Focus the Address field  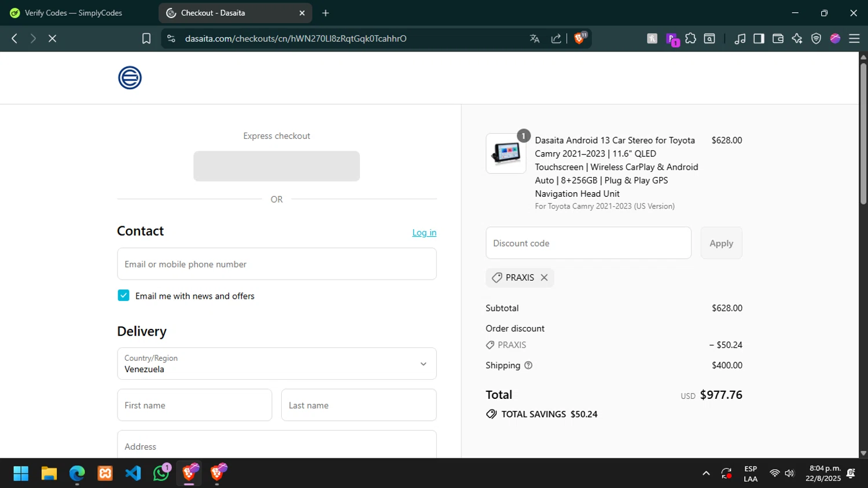[x=277, y=445]
